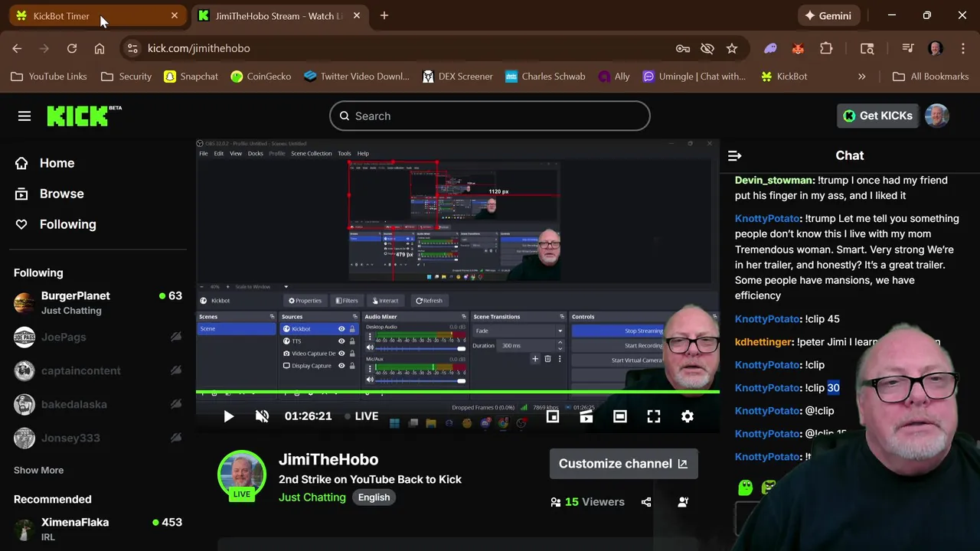Enter fullscreen mode on the player
Viewport: 980px width, 551px height.
tap(654, 416)
